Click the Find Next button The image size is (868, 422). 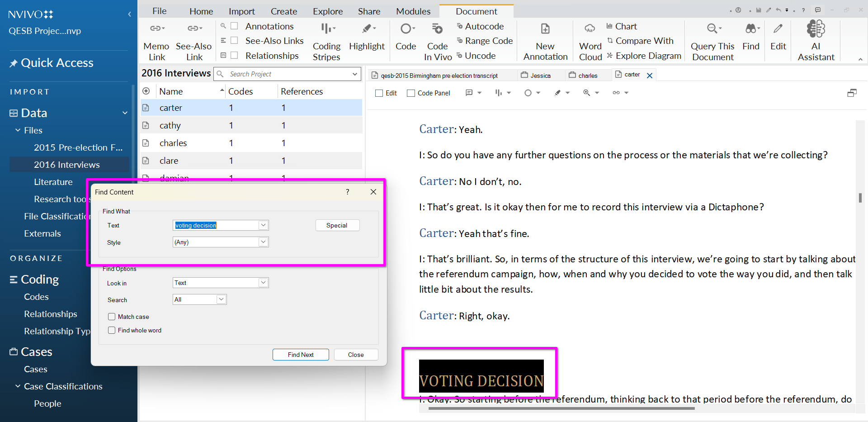300,355
